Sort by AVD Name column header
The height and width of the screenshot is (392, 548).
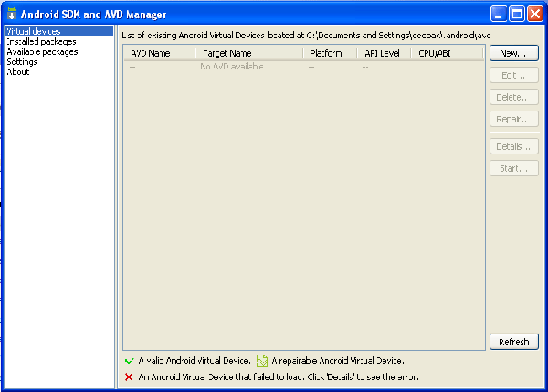pos(159,53)
